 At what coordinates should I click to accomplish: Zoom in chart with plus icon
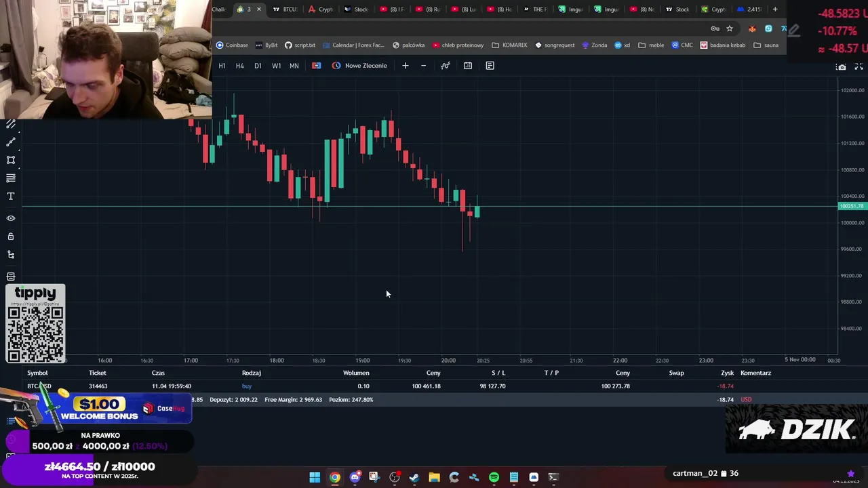tap(406, 66)
